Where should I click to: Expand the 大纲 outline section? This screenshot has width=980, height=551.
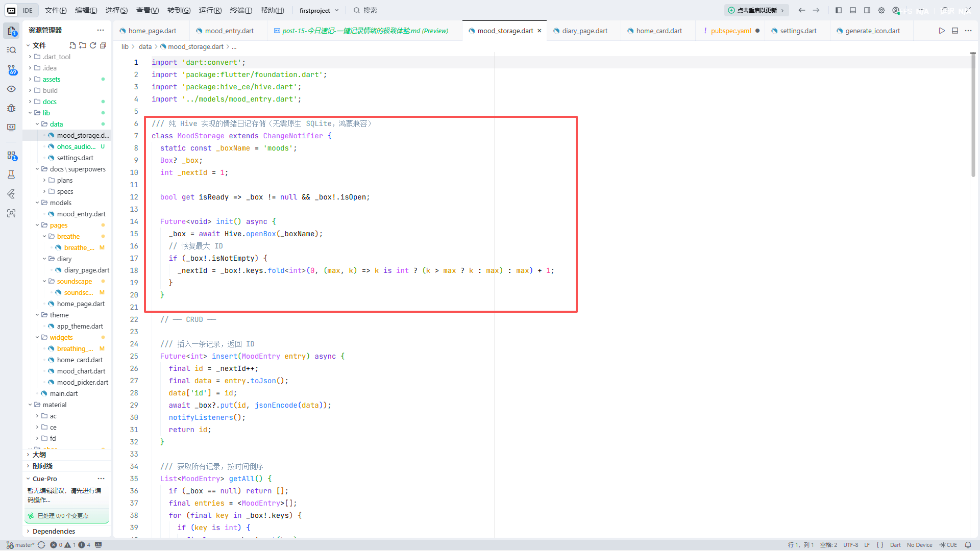66,455
